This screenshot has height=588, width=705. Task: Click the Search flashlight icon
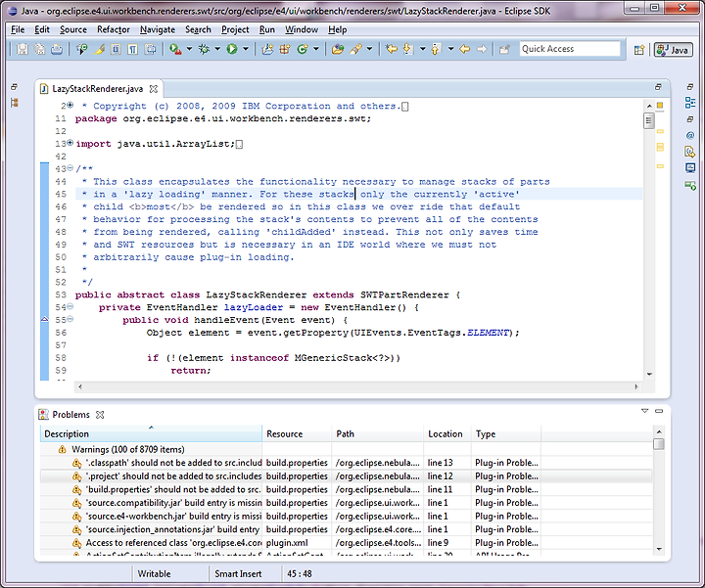[355, 49]
